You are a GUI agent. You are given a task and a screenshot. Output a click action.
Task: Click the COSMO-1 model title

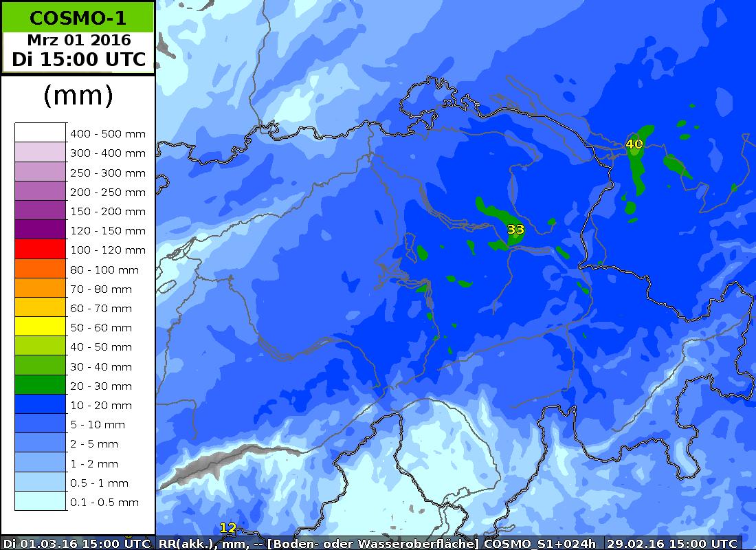(78, 19)
